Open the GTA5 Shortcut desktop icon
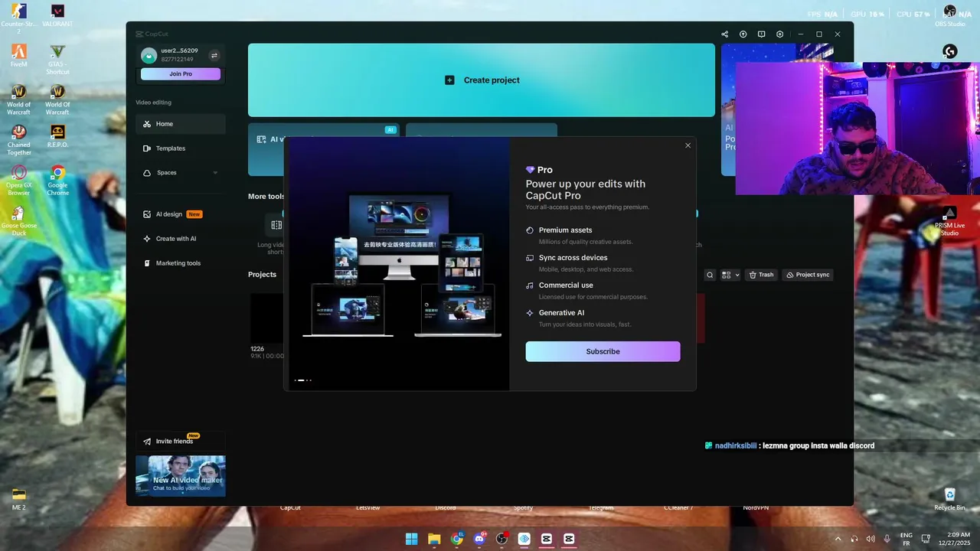 57,59
